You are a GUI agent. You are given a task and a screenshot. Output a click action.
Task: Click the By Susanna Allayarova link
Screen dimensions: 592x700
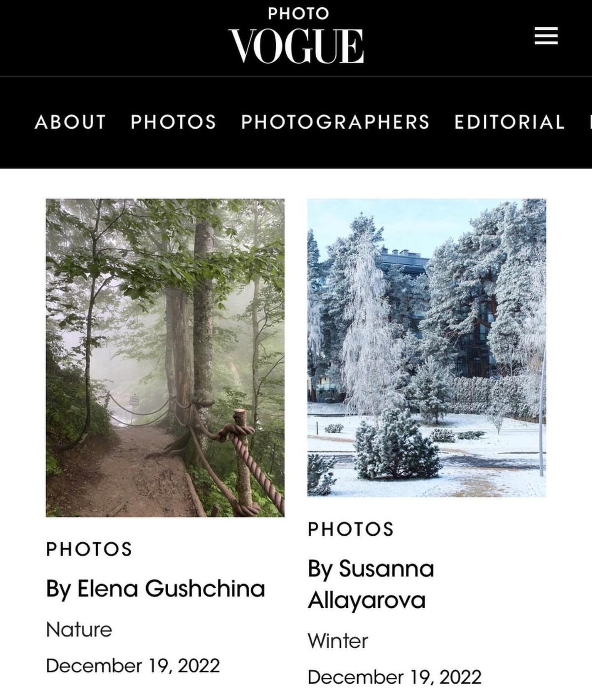pyautogui.click(x=371, y=585)
